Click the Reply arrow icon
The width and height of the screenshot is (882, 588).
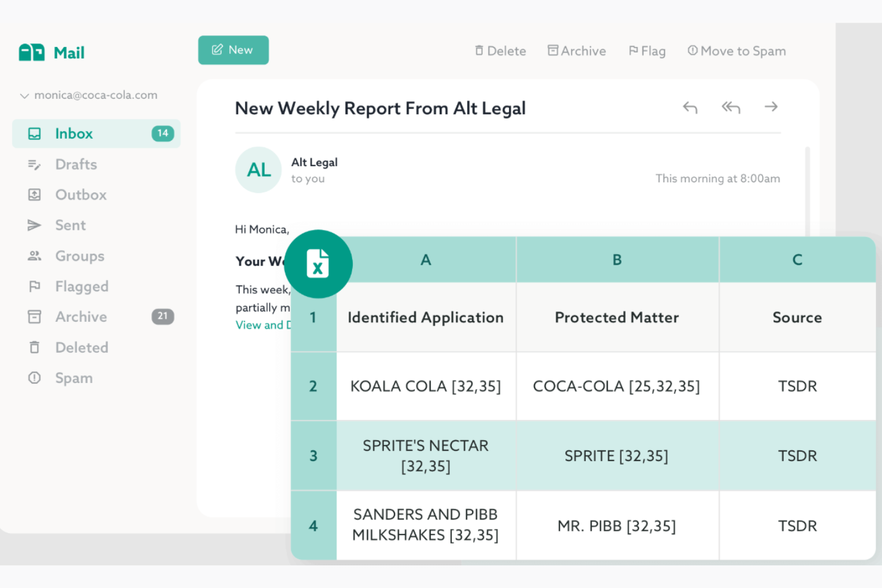[690, 107]
